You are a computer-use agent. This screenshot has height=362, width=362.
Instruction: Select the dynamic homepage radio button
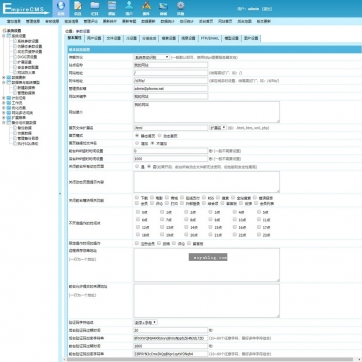click(x=159, y=136)
